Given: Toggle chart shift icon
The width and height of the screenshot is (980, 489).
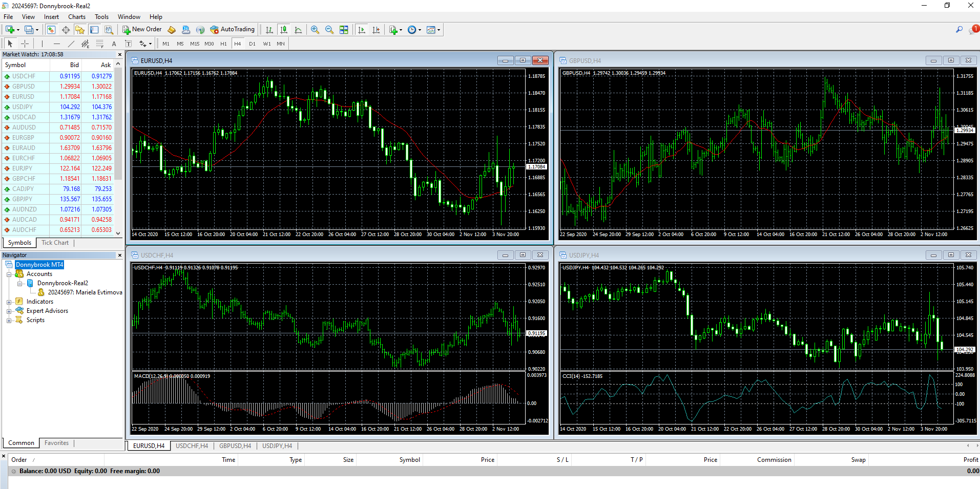Looking at the screenshot, I should tap(376, 30).
